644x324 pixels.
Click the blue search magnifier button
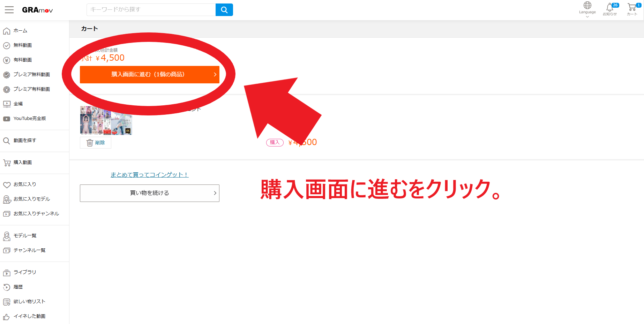click(224, 10)
